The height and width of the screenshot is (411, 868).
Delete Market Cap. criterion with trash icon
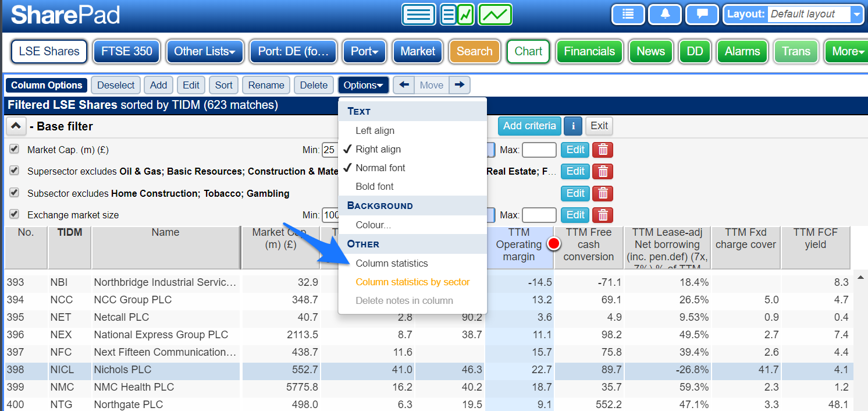point(603,150)
